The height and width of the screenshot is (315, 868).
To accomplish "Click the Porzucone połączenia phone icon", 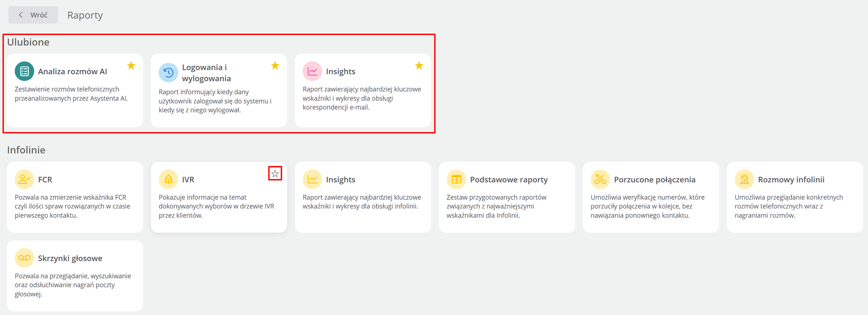I will tap(600, 180).
